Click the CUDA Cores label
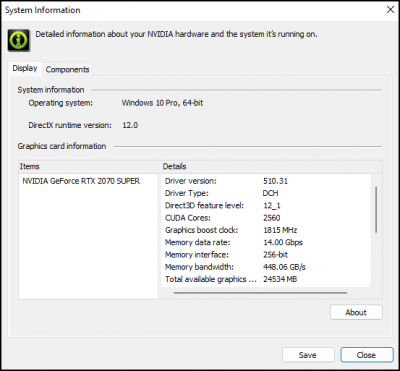Viewport: 400px width, 371px height. coord(188,218)
